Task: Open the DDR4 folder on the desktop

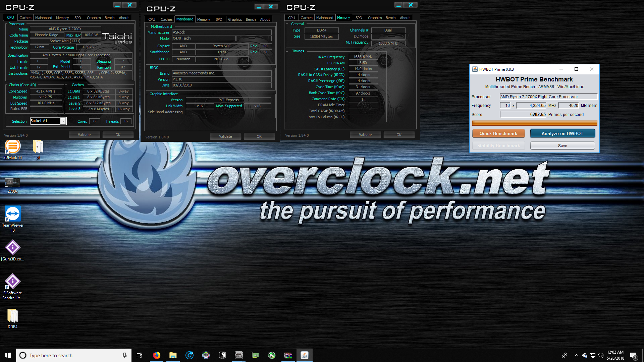Action: (x=13, y=318)
